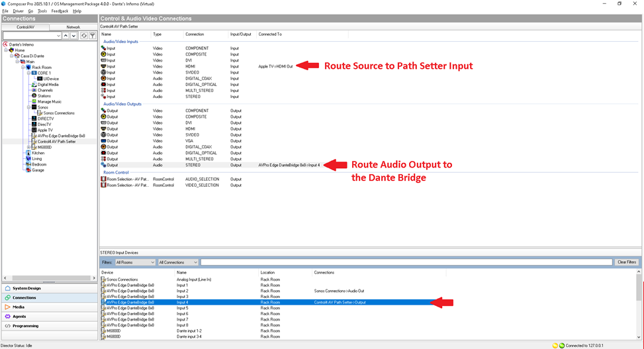Expand the M6800D tree node
The width and height of the screenshot is (644, 349).
(28, 147)
